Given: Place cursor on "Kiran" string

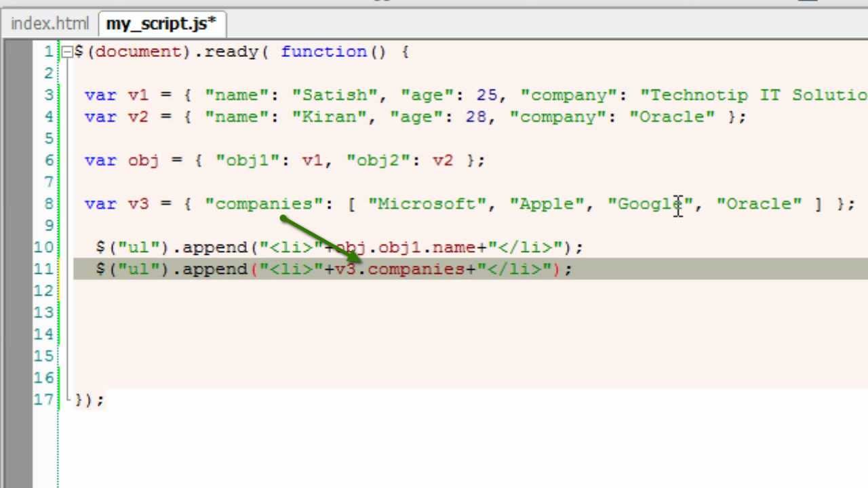Looking at the screenshot, I should 329,117.
